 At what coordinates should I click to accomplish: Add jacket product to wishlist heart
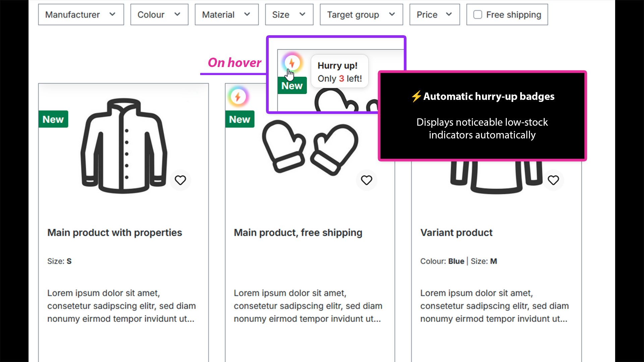tap(180, 180)
